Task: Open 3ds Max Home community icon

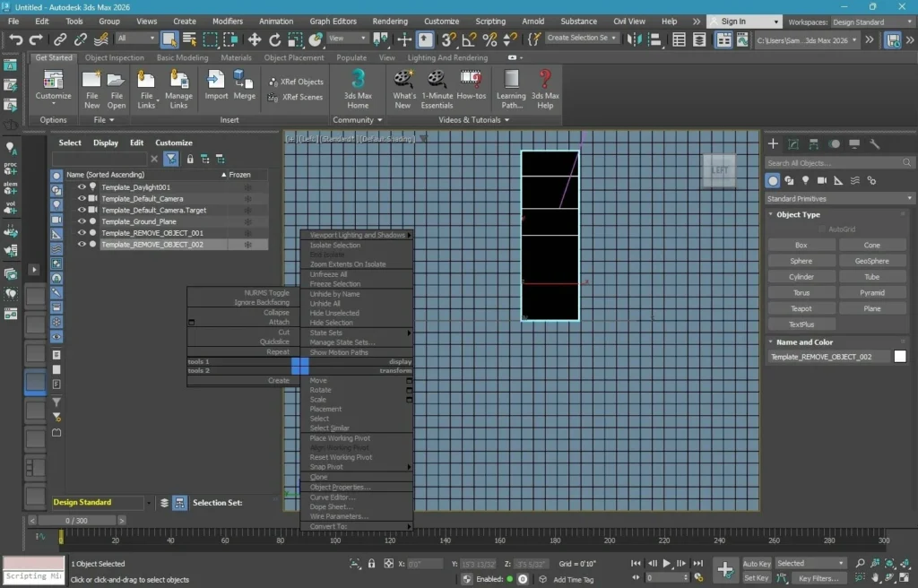Action: click(x=358, y=89)
